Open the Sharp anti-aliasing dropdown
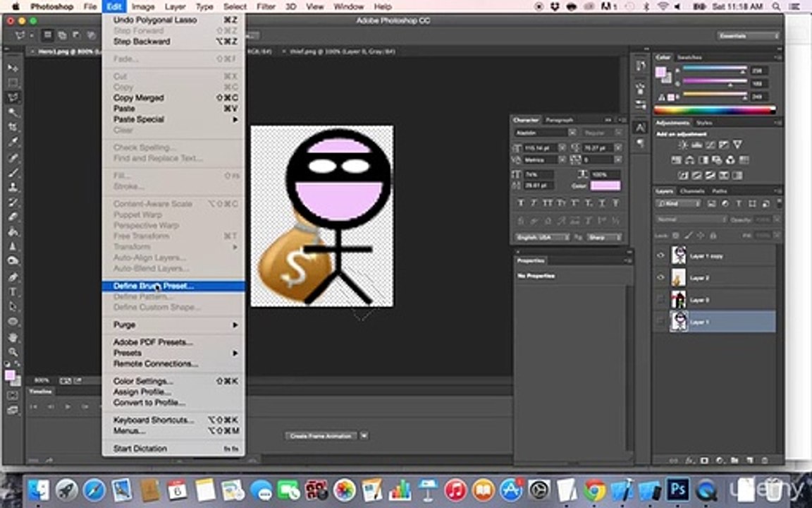This screenshot has width=812, height=508. click(604, 237)
